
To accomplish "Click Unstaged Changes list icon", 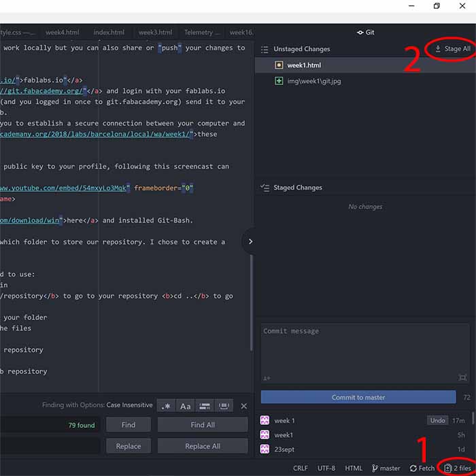I will click(x=265, y=49).
